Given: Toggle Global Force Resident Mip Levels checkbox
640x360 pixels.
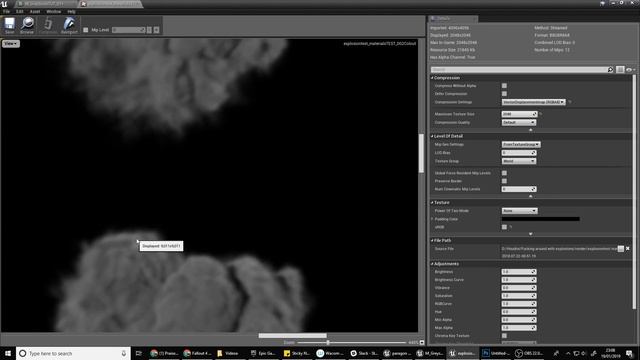Looking at the screenshot, I should (504, 173).
